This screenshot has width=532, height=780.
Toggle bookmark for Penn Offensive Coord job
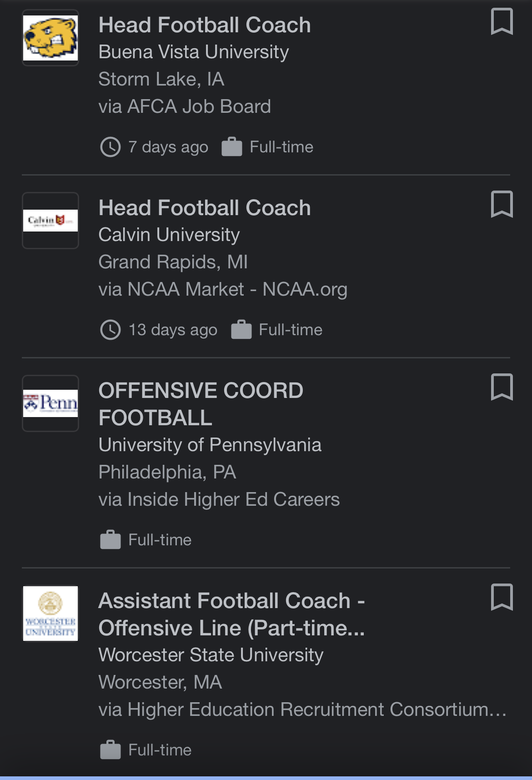coord(502,387)
